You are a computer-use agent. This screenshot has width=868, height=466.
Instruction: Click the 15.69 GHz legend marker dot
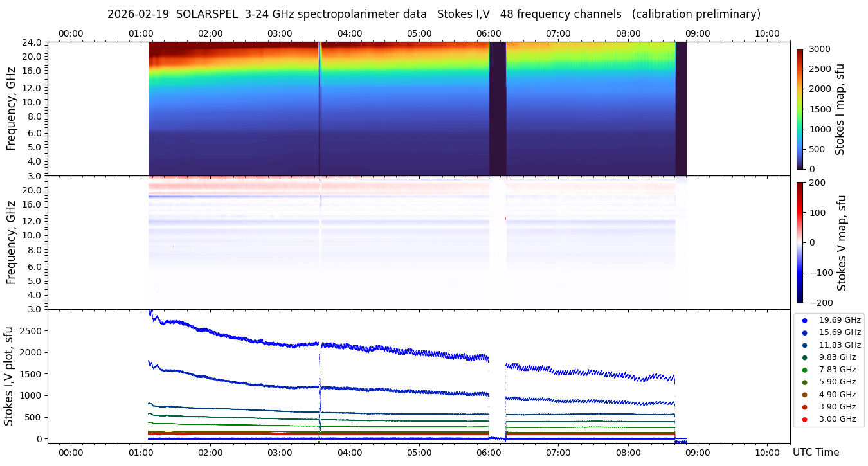coord(804,332)
